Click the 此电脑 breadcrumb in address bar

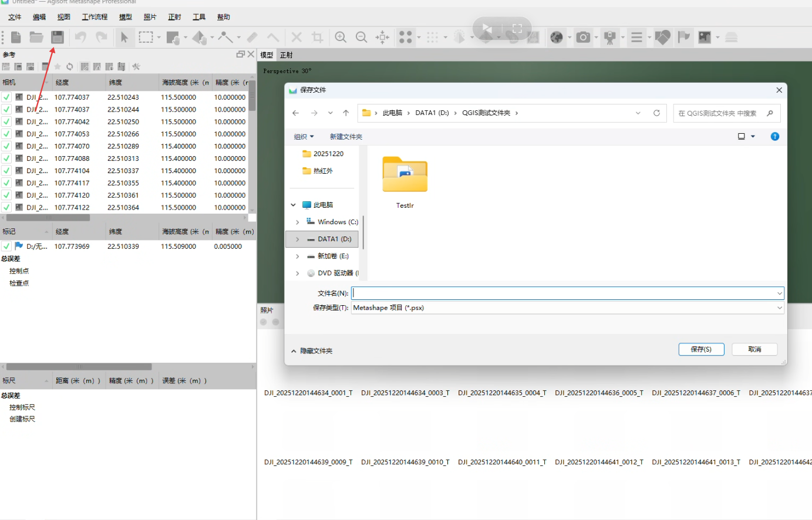tap(392, 113)
